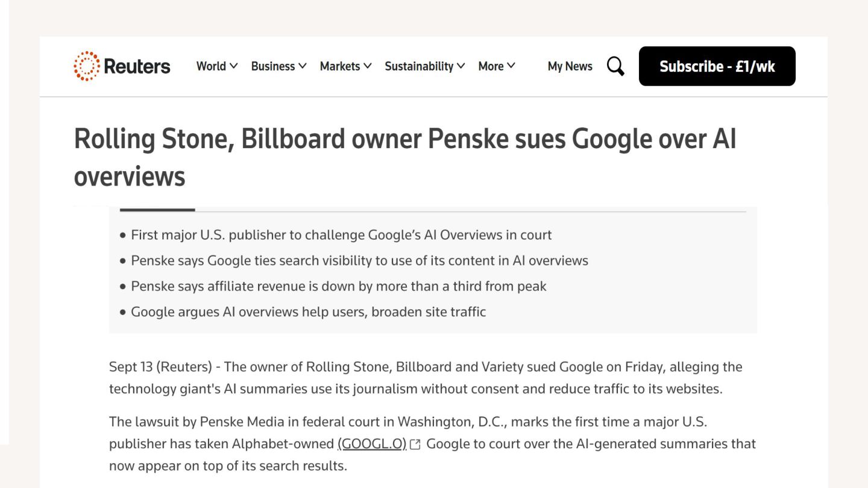Click the More navigation label
868x488 pixels.
tap(491, 66)
